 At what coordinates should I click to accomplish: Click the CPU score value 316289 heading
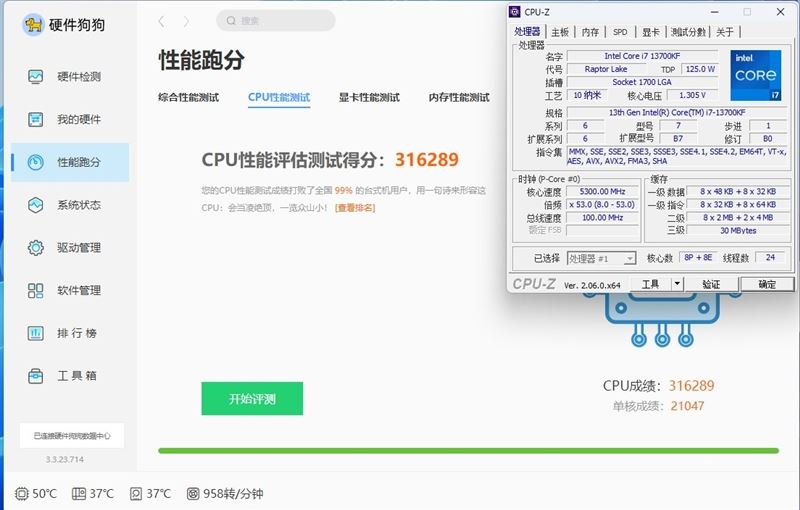pos(427,160)
